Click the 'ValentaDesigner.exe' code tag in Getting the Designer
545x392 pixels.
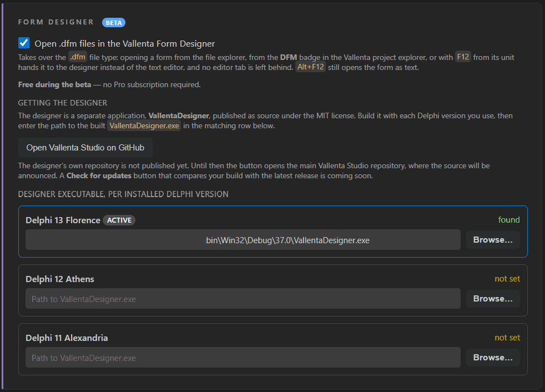(x=144, y=125)
